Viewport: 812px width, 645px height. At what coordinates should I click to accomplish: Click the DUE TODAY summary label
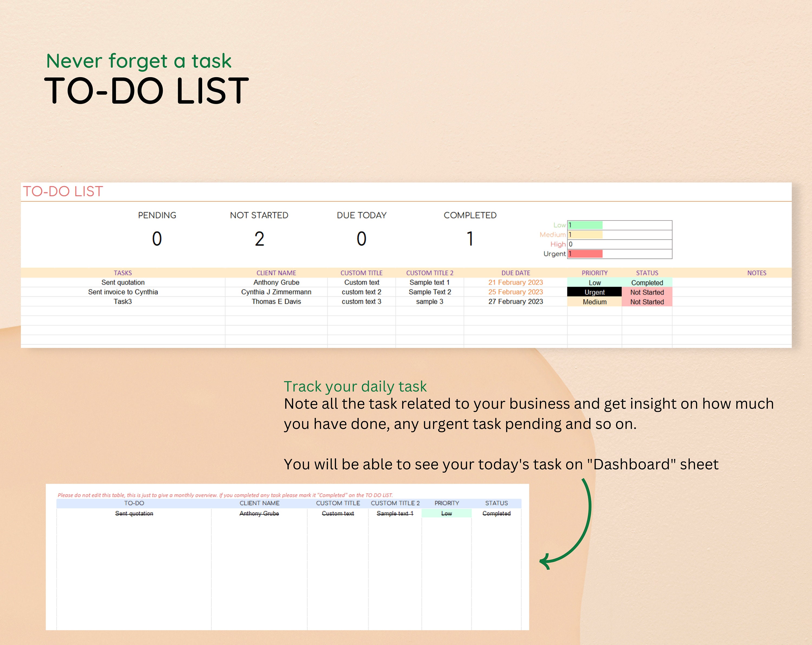[362, 215]
